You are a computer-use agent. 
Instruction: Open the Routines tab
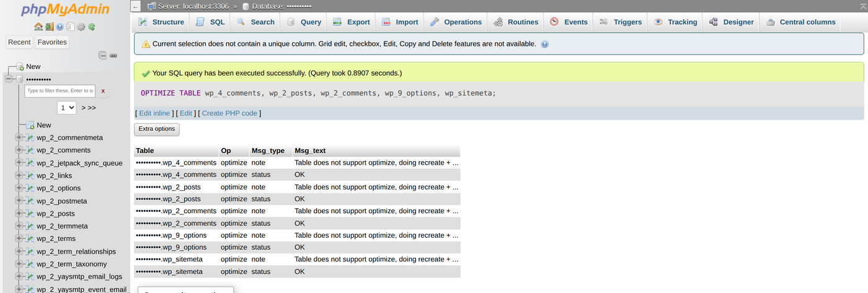pyautogui.click(x=516, y=22)
